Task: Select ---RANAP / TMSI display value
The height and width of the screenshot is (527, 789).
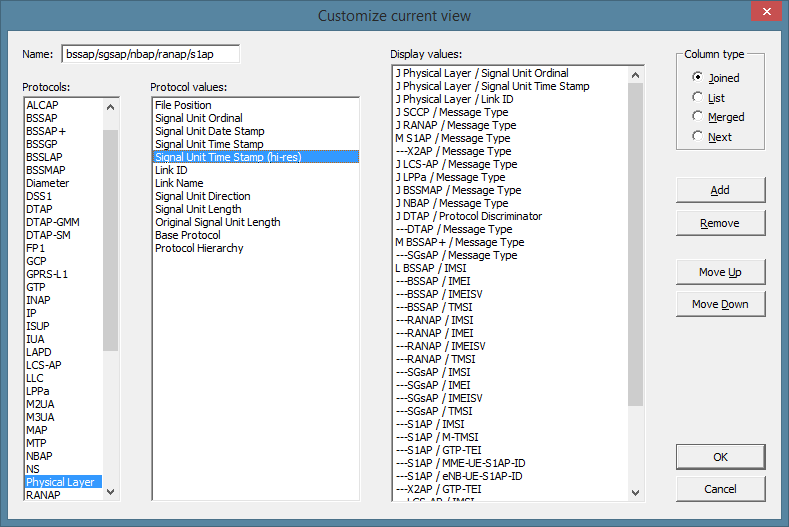Action: coord(510,359)
